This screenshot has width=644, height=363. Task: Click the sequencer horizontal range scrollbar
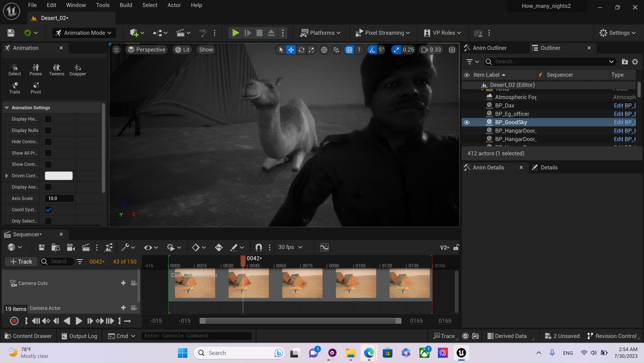pyautogui.click(x=301, y=321)
